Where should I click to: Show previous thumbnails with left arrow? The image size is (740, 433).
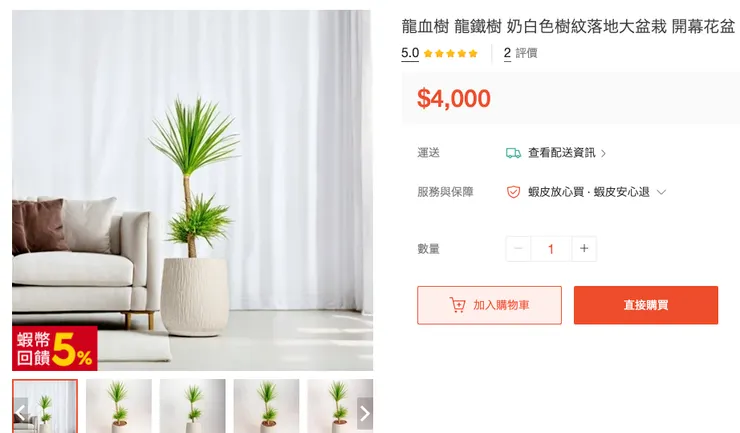pyautogui.click(x=20, y=413)
